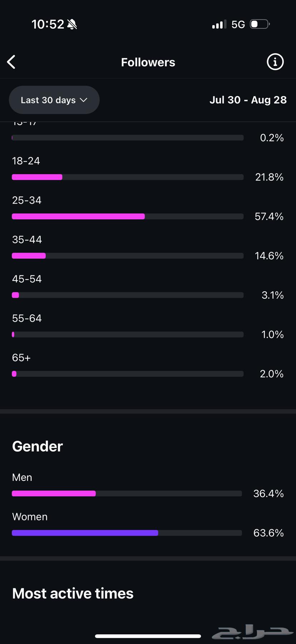Tap the 5G network indicator
296x644 pixels.
[238, 24]
